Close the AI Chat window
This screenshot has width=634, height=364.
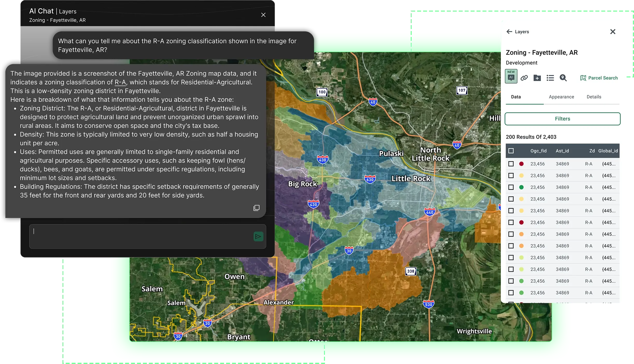pos(263,15)
